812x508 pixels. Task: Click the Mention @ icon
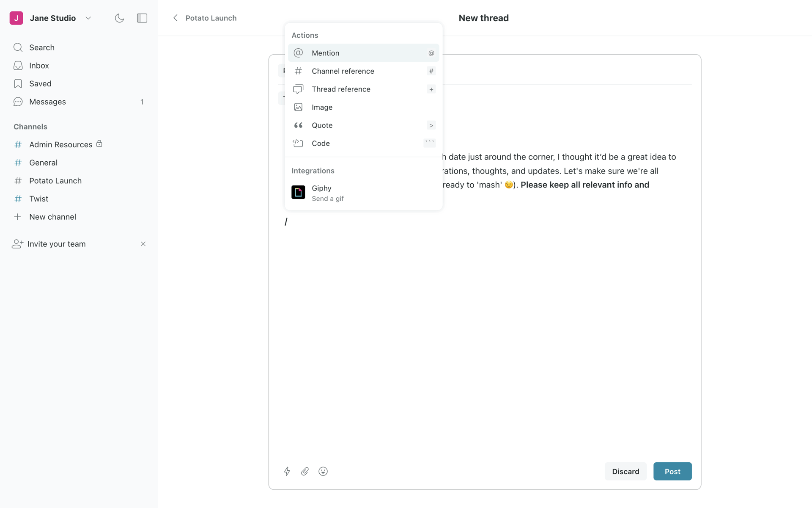[298, 53]
